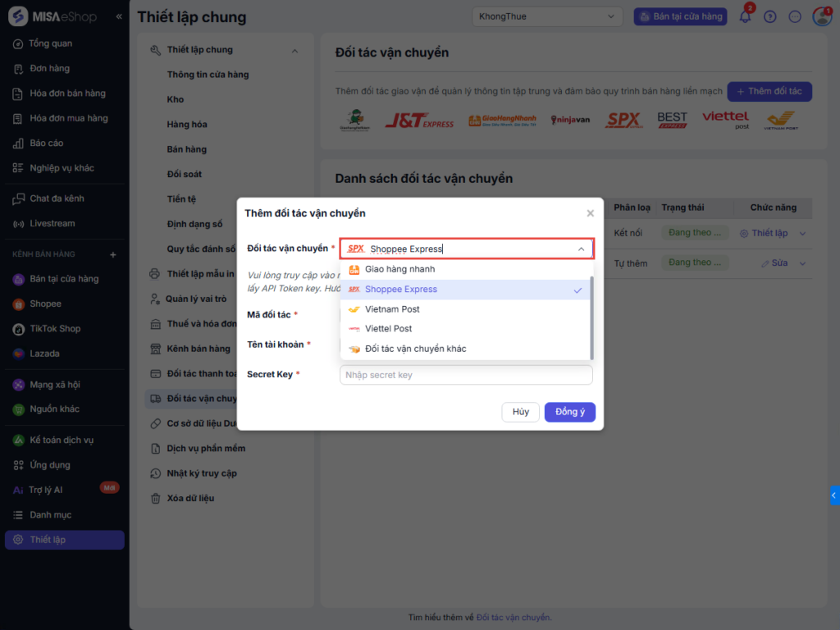Choose Vietnam Post from the list
The image size is (840, 630).
465,309
